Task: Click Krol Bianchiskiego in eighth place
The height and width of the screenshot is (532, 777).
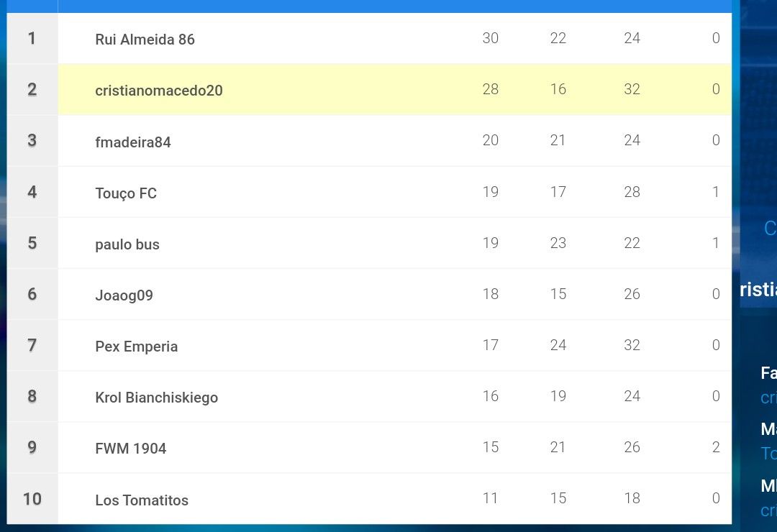Action: 157,398
